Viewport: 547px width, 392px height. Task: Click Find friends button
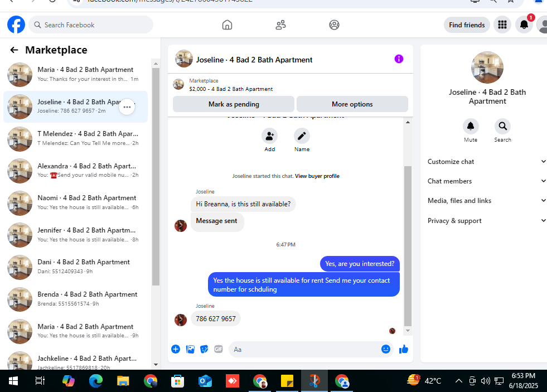[x=467, y=25]
